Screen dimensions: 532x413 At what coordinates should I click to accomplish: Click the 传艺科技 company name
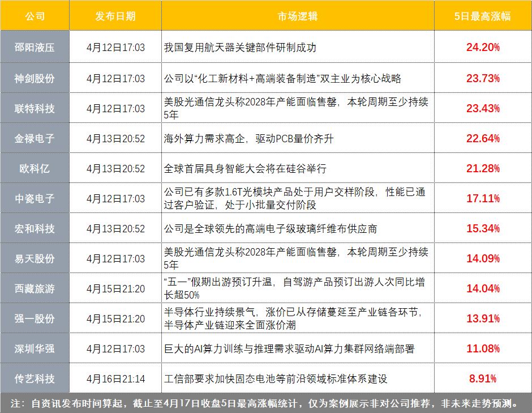[35, 378]
